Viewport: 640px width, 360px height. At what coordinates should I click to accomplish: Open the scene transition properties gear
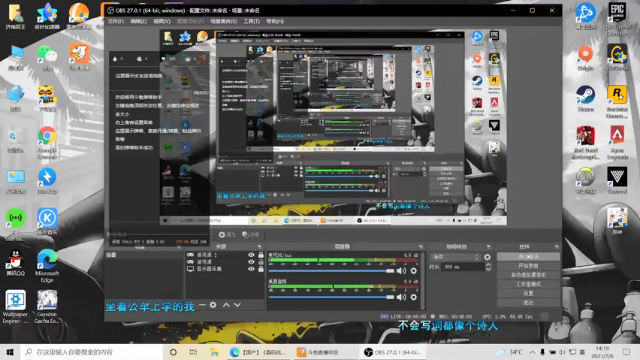coord(487,257)
